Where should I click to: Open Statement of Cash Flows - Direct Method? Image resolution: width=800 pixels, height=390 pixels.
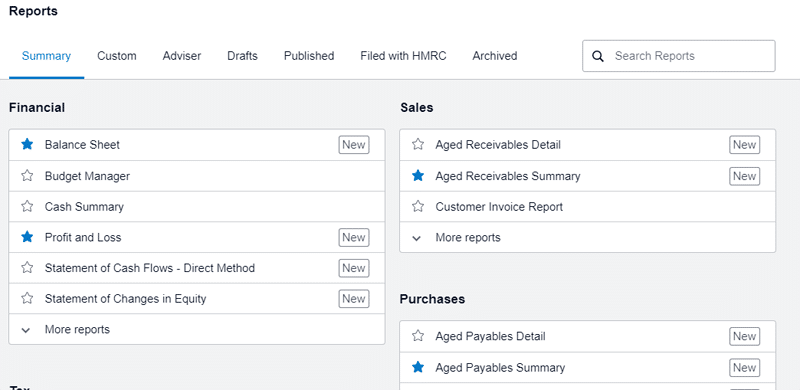(150, 268)
